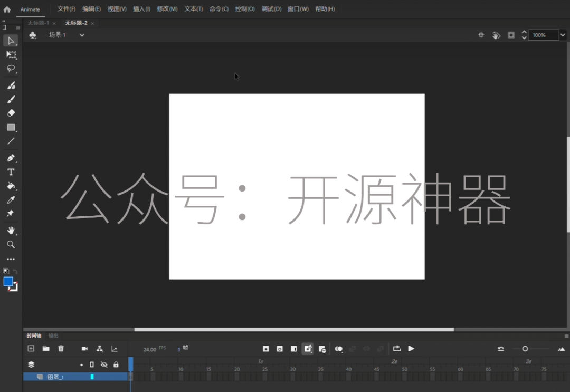Toggle hide all layers eye icon
This screenshot has width=570, height=392.
104,365
